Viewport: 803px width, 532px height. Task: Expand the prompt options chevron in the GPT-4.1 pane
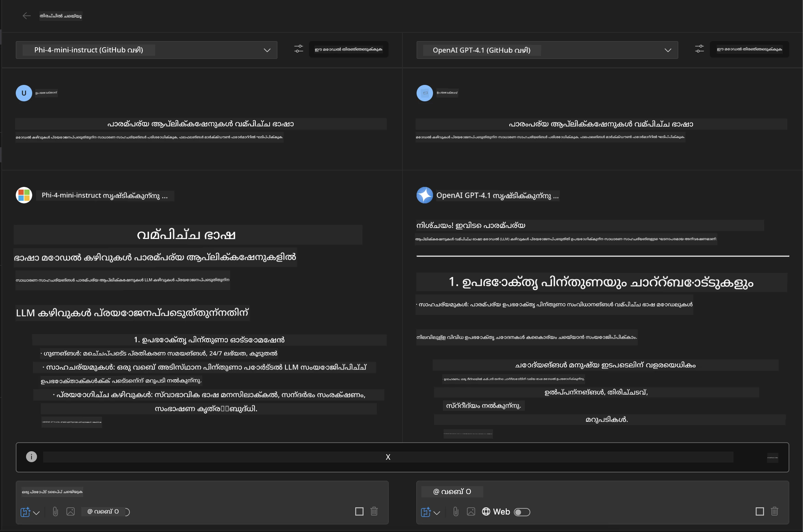[x=437, y=512]
